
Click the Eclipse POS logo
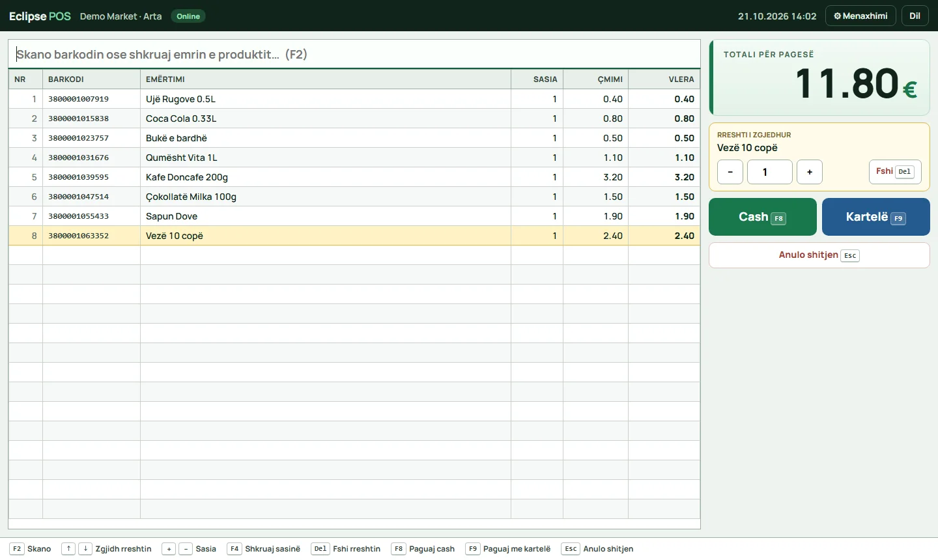[x=40, y=16]
